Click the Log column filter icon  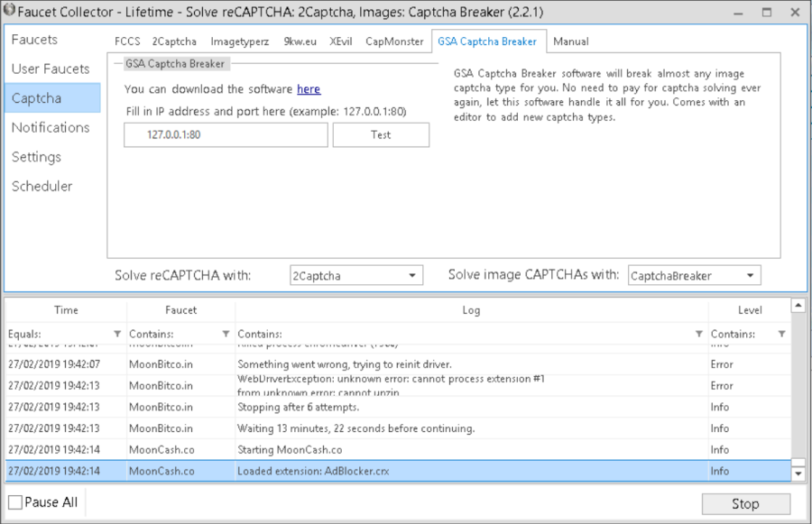698,334
